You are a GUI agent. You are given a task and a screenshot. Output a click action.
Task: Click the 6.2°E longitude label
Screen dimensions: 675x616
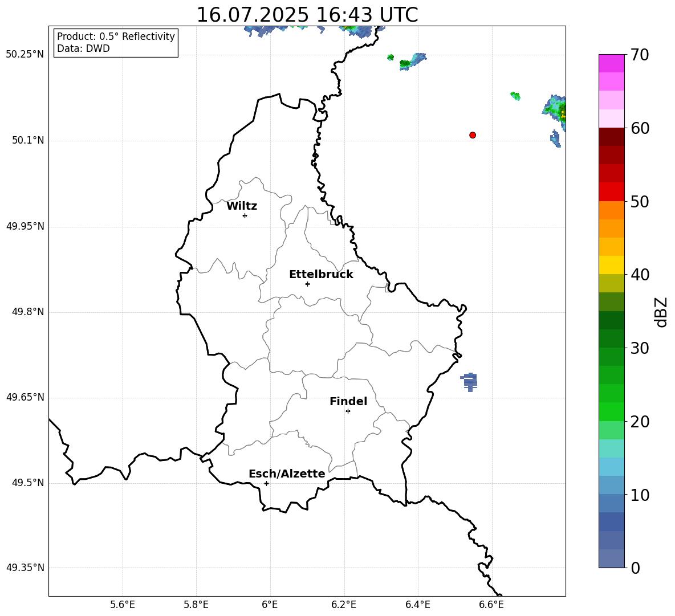tap(344, 605)
